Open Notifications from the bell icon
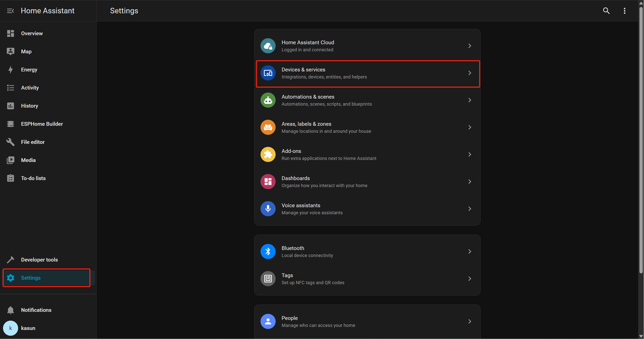This screenshot has height=339, width=644. click(11, 310)
